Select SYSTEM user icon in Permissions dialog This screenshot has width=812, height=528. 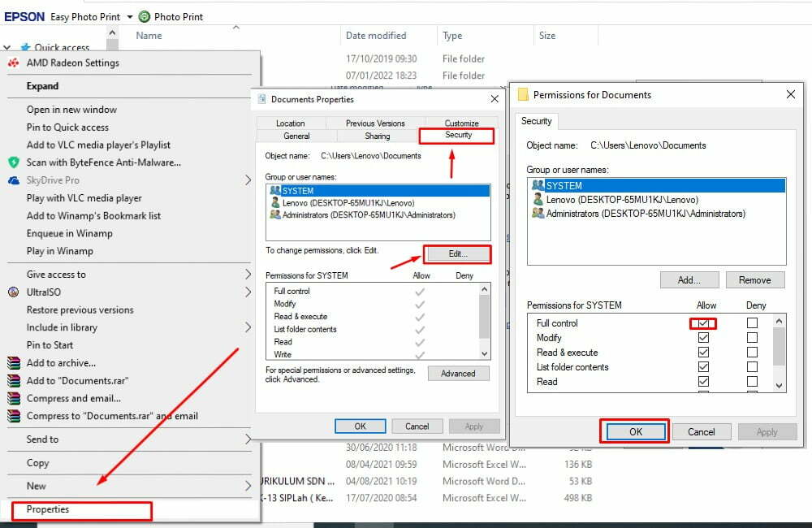pyautogui.click(x=537, y=185)
